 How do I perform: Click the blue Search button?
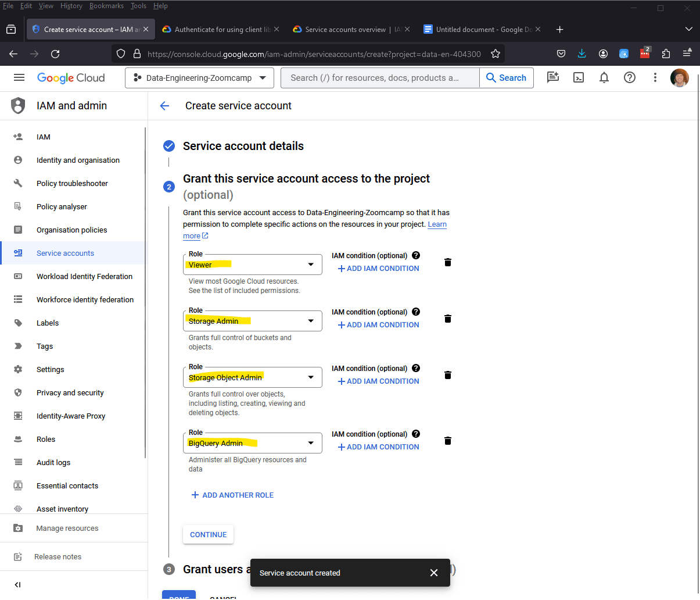point(507,78)
